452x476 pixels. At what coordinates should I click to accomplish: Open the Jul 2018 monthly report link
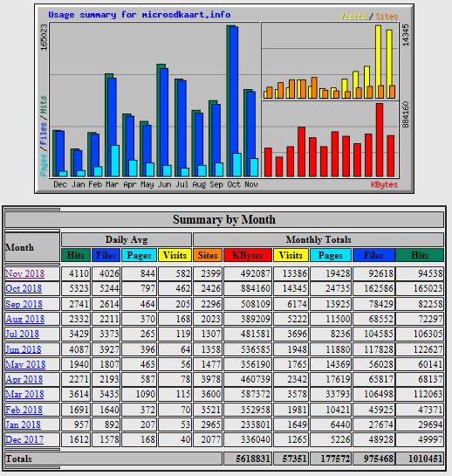pyautogui.click(x=23, y=334)
